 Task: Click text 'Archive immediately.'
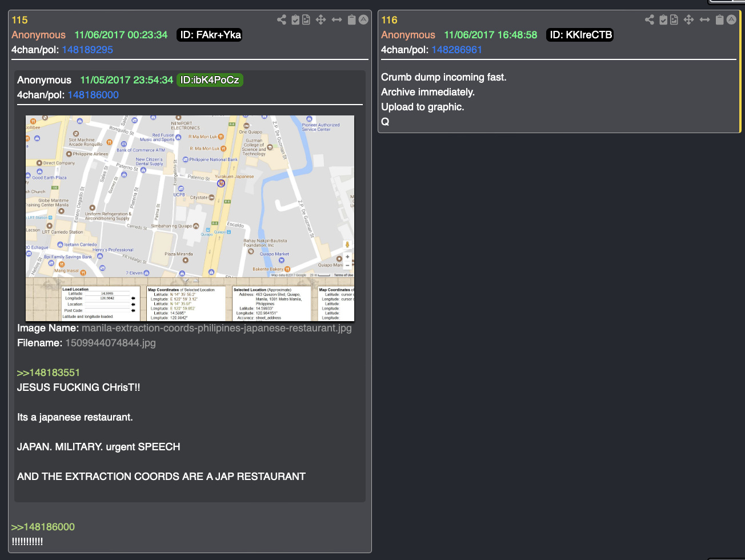(x=428, y=92)
